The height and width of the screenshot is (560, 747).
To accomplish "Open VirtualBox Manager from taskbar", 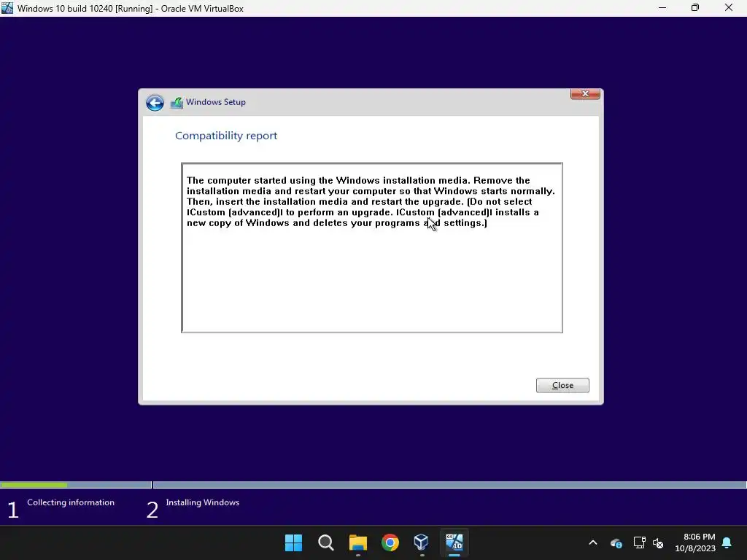I will pyautogui.click(x=422, y=542).
